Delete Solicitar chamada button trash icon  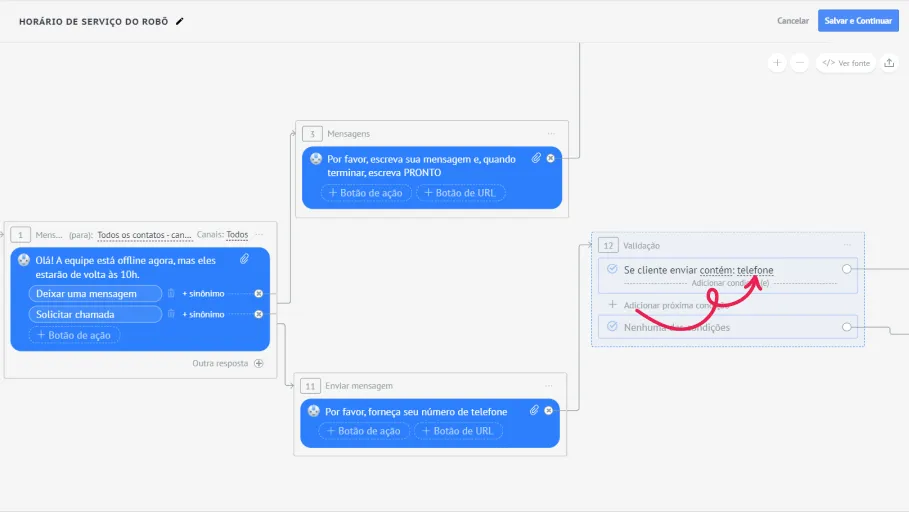pos(171,314)
